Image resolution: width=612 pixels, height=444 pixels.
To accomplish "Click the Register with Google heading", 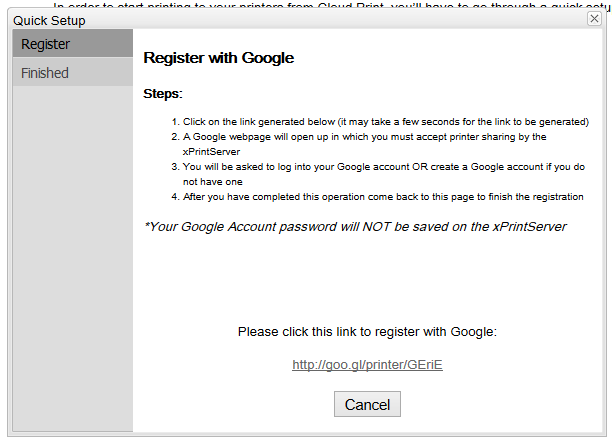I will pyautogui.click(x=219, y=58).
